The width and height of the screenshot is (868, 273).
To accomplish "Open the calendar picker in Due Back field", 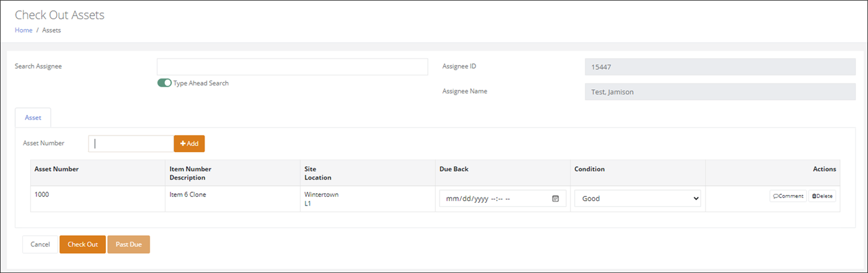I will (x=556, y=199).
